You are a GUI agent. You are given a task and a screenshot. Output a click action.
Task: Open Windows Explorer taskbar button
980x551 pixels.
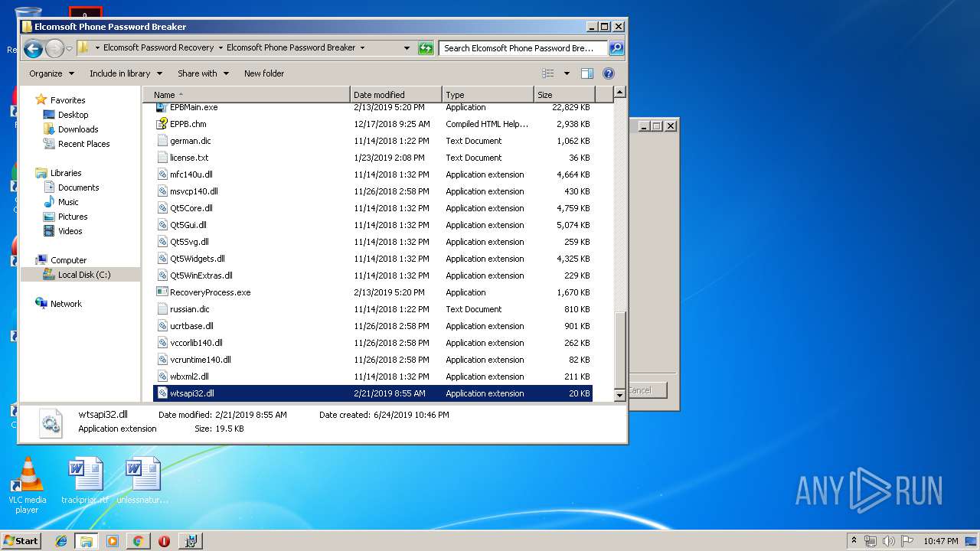pyautogui.click(x=86, y=541)
